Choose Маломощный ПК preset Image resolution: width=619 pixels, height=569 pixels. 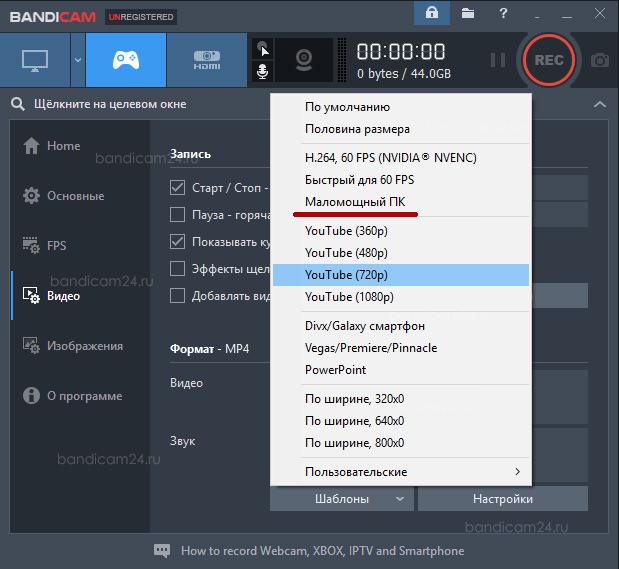[x=401, y=202]
